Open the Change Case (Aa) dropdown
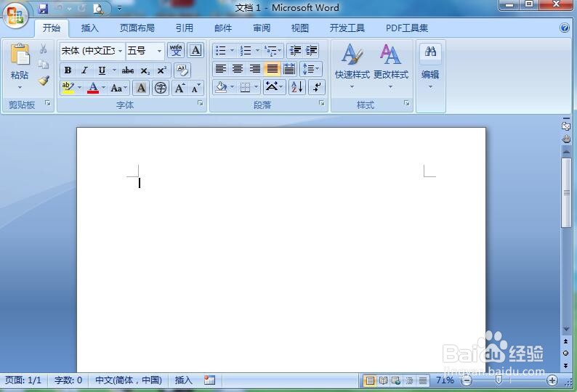This screenshot has height=392, width=577. point(119,88)
